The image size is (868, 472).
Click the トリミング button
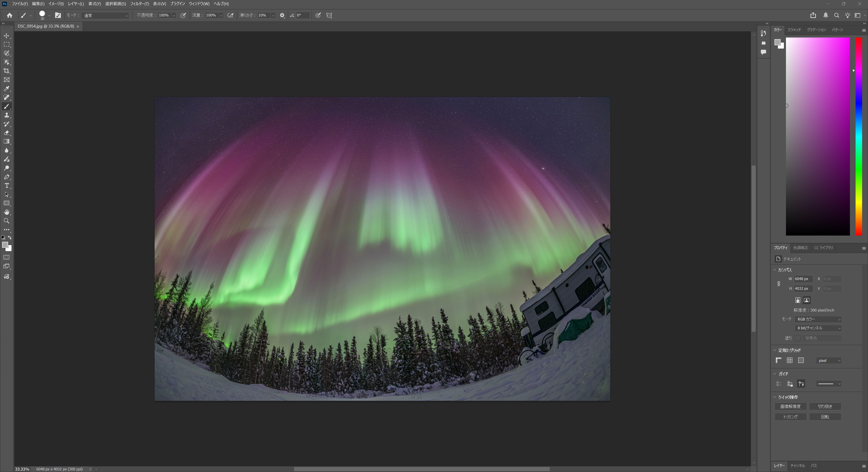coord(790,417)
